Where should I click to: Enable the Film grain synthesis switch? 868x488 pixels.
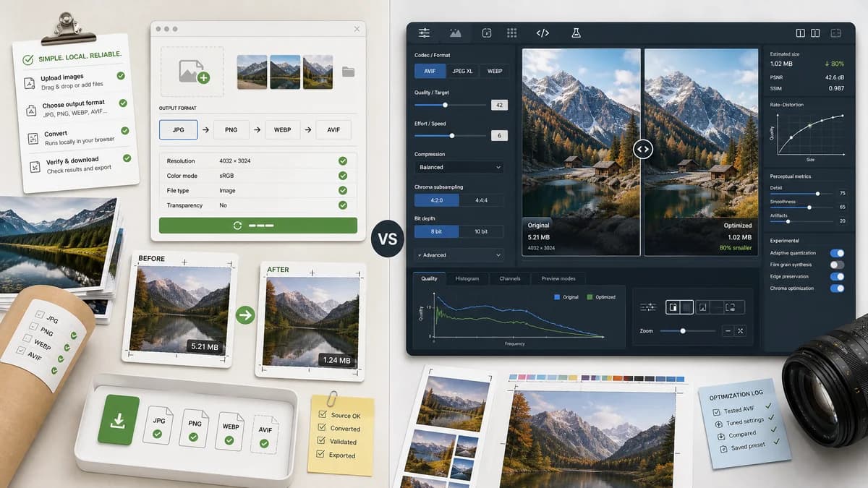(x=837, y=265)
